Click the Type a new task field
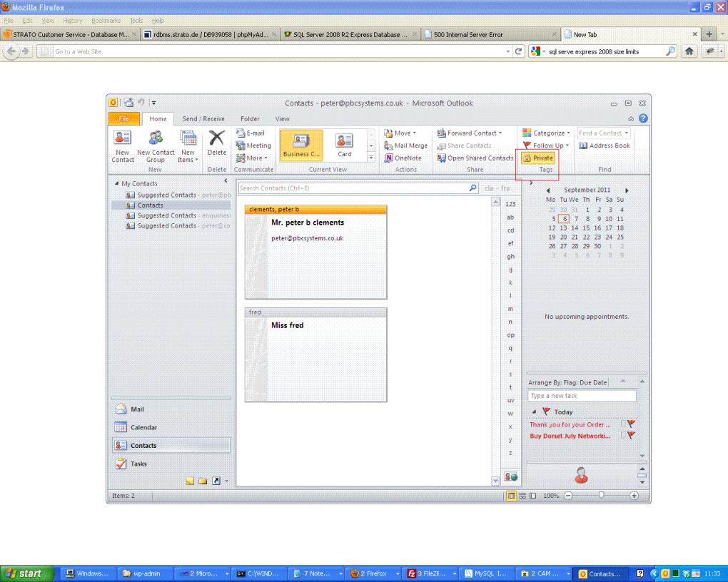 click(582, 396)
